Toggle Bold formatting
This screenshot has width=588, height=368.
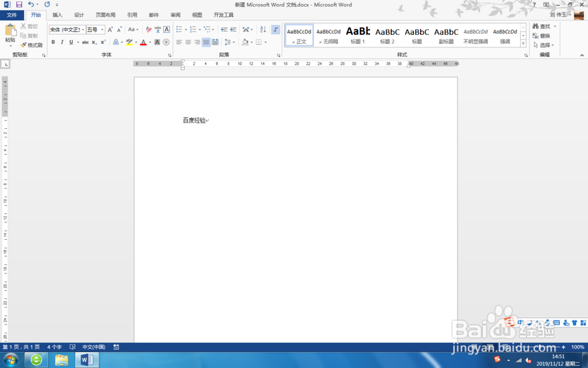click(x=54, y=42)
